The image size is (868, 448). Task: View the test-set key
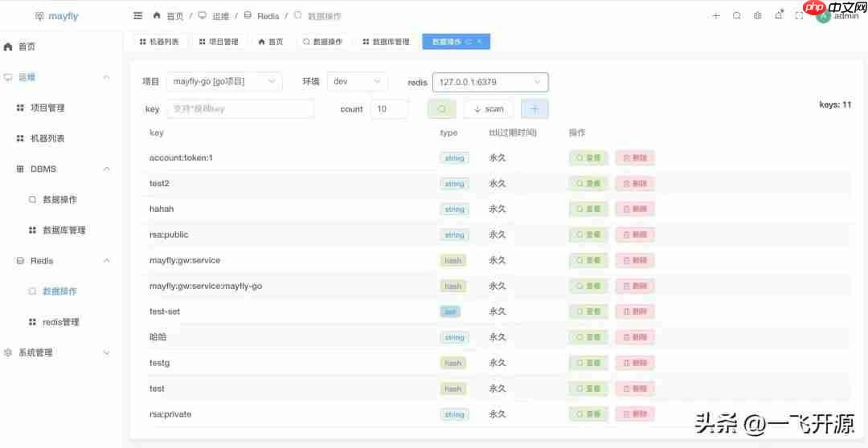coord(588,312)
